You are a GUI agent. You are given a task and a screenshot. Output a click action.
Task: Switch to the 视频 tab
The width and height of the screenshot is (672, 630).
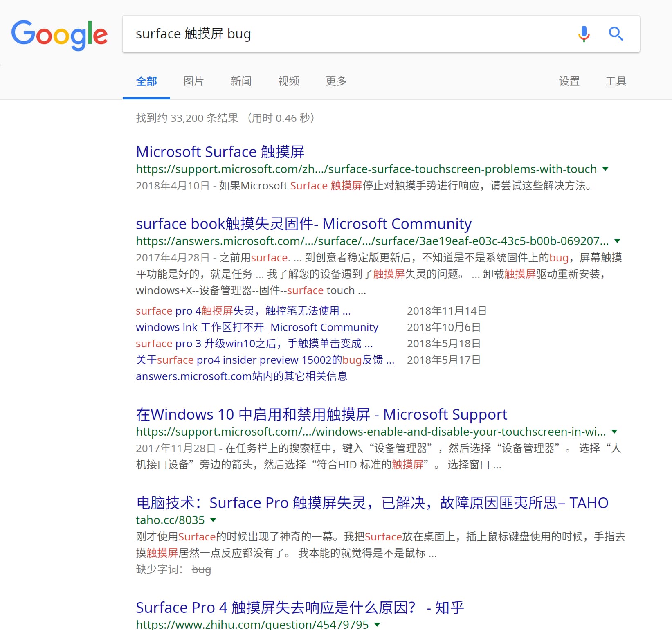[x=288, y=81]
